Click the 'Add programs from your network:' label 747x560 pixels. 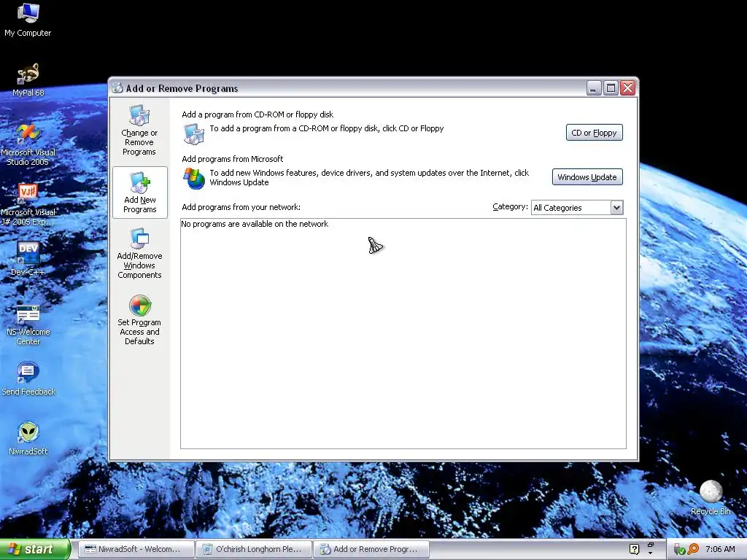pyautogui.click(x=241, y=207)
